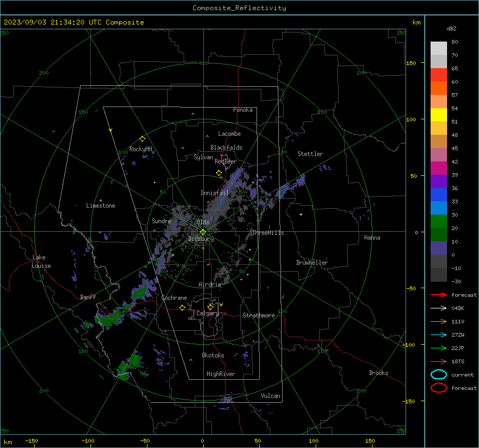Click the Didsbury city label
This screenshot has width=479, height=448.
tap(201, 239)
